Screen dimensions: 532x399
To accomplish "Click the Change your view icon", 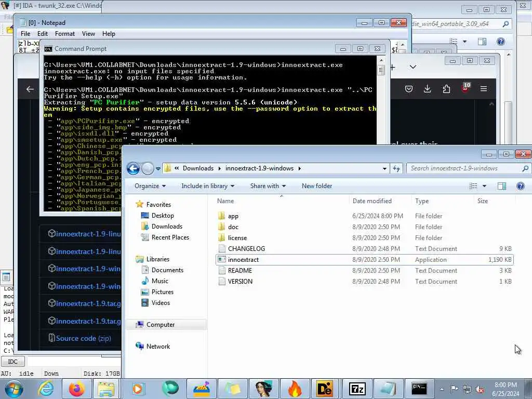I will coord(473,186).
